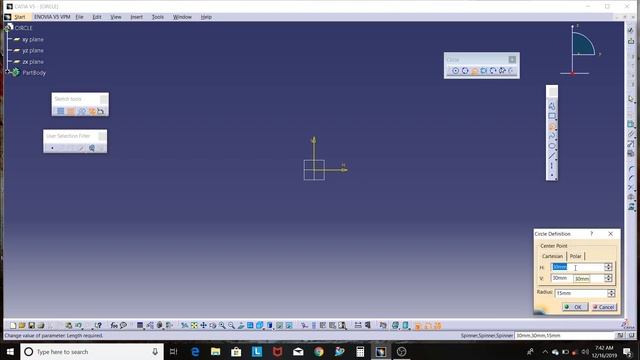Viewport: 640px width, 360px height.
Task: Open the Edit menu
Action: pyautogui.click(x=97, y=17)
